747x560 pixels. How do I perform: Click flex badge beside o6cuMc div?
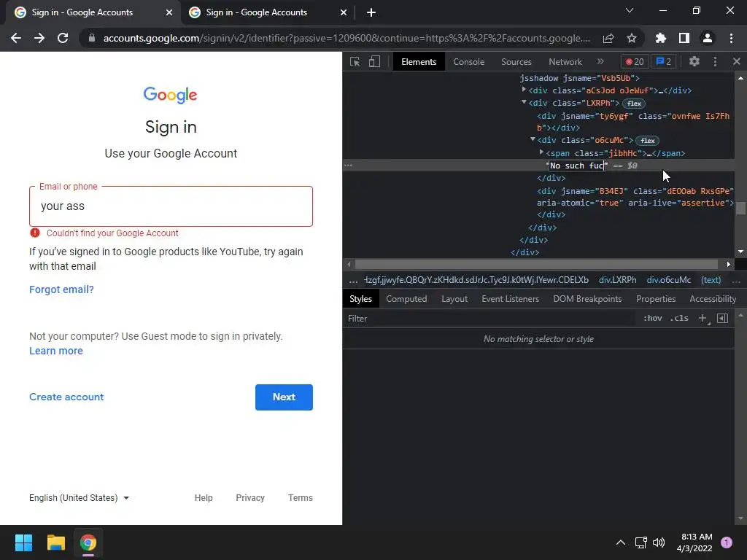click(648, 141)
